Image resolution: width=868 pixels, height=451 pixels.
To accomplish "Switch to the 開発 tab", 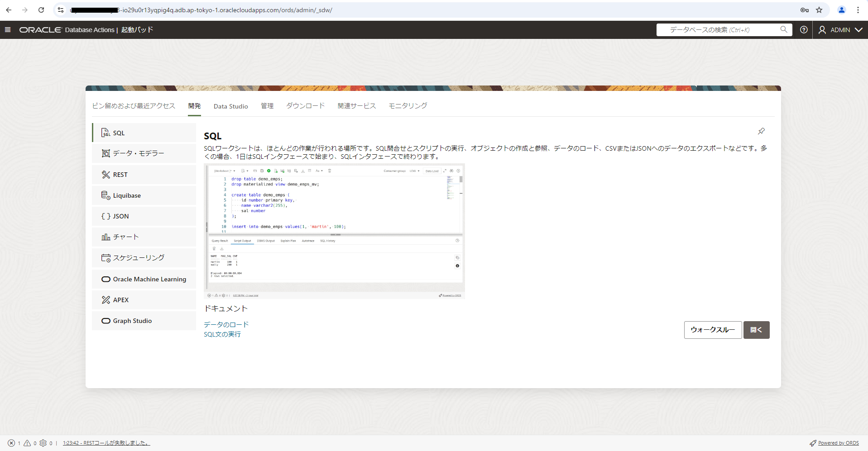I will coord(194,106).
